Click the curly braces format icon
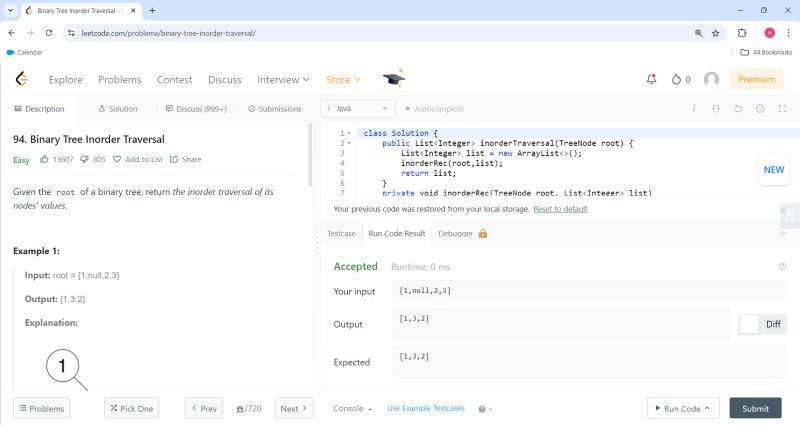This screenshot has width=800, height=425. click(716, 109)
